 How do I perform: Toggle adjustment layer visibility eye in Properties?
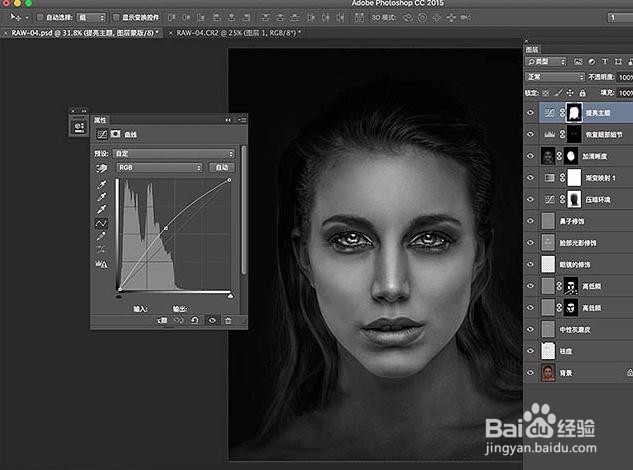coord(212,321)
